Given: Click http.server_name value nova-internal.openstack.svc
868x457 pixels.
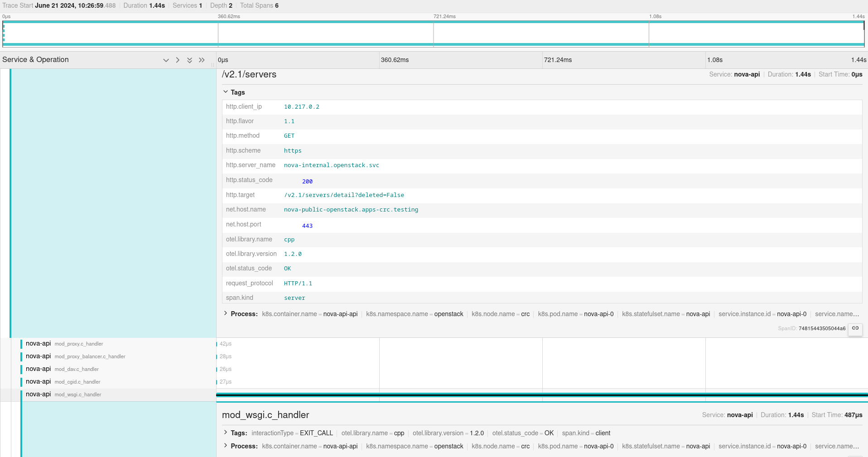Looking at the screenshot, I should 332,165.
